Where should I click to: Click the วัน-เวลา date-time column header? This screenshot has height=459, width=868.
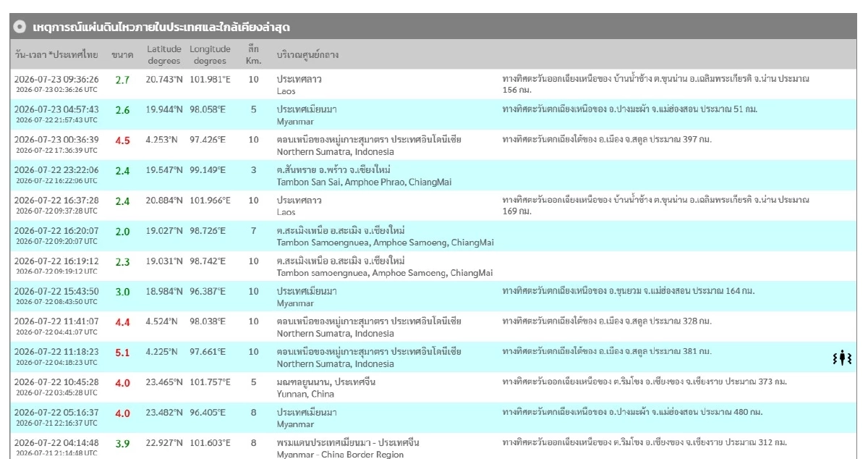tap(56, 55)
